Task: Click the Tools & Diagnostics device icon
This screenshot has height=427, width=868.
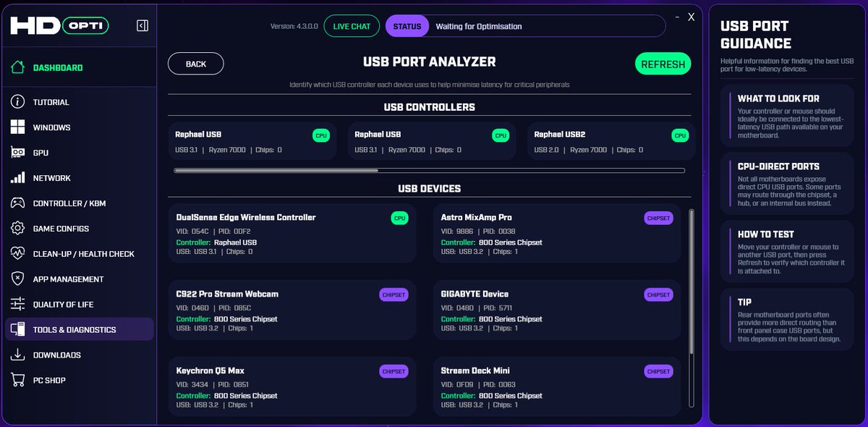Action: coord(18,330)
